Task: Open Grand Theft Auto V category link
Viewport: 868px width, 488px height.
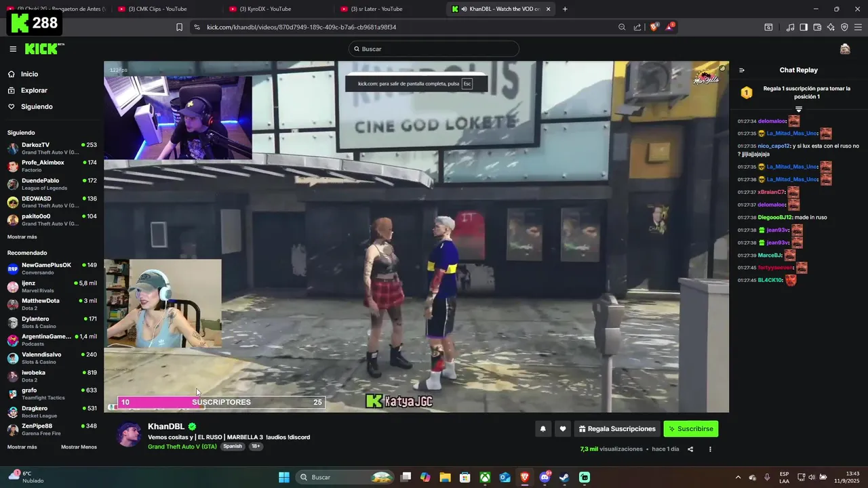Action: 182,447
